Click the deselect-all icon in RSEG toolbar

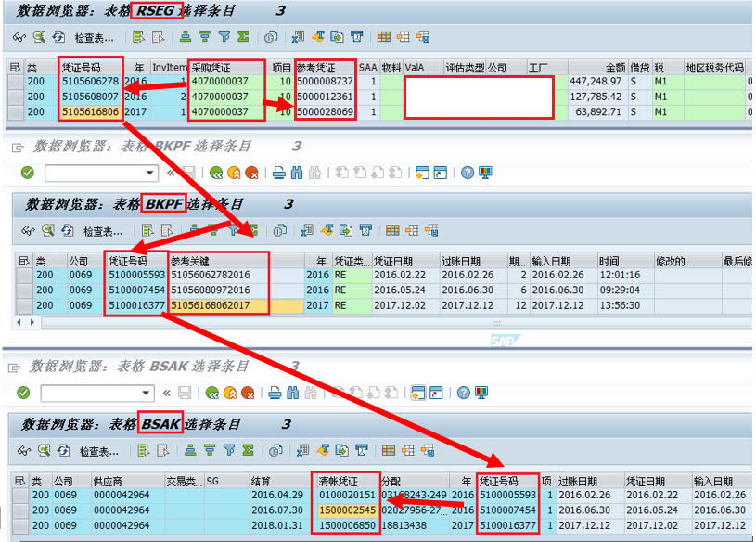158,37
